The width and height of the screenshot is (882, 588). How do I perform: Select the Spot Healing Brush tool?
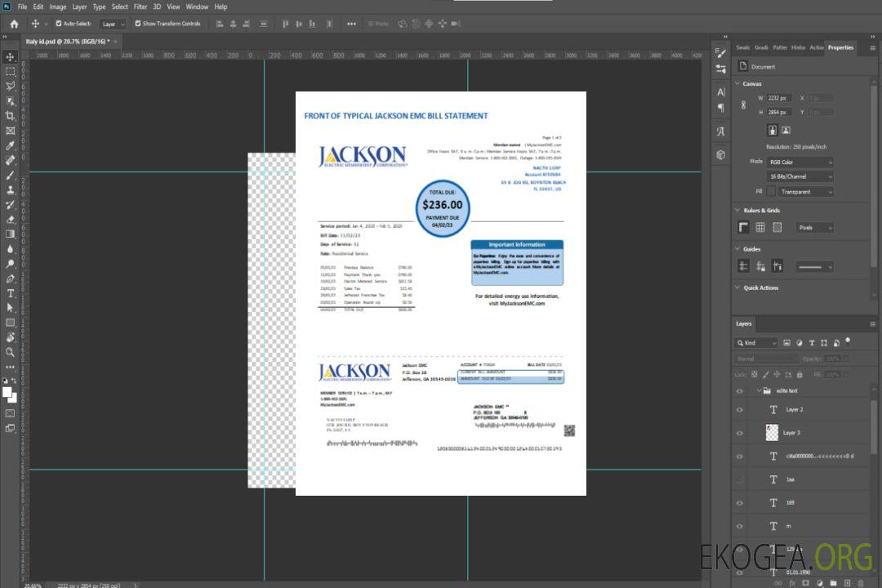coord(10,160)
